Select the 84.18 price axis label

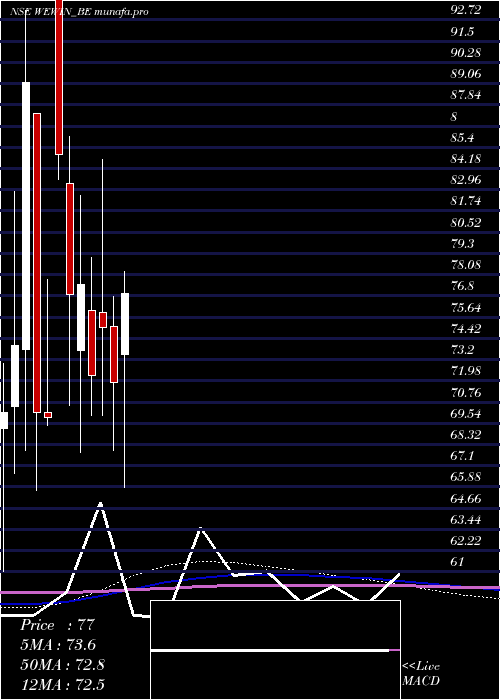(x=466, y=158)
